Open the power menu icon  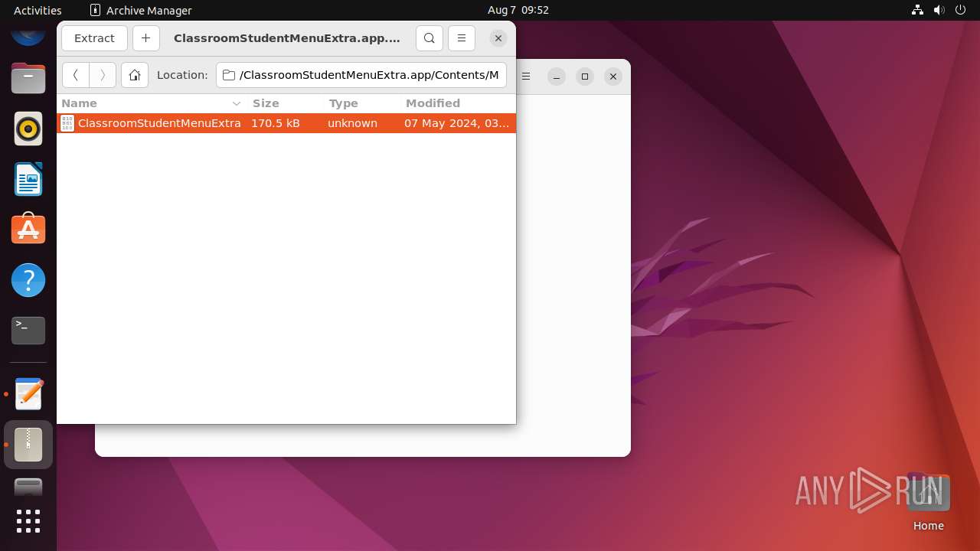tap(961, 10)
